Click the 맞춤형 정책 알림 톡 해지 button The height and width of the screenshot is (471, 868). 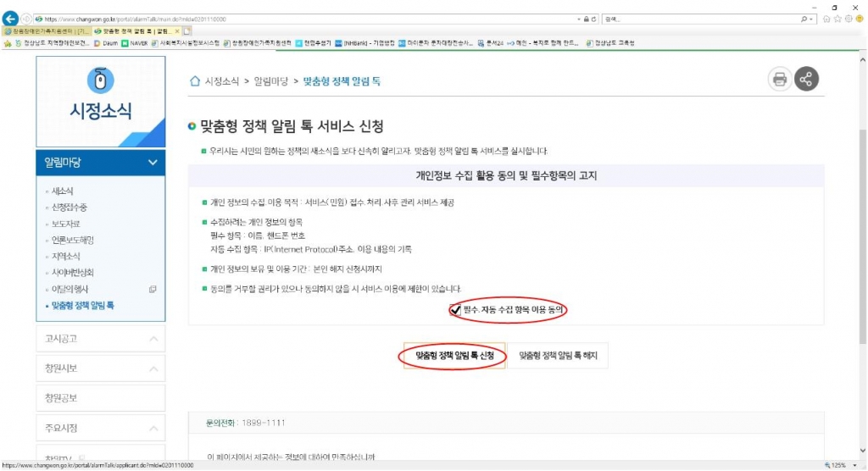tap(558, 356)
